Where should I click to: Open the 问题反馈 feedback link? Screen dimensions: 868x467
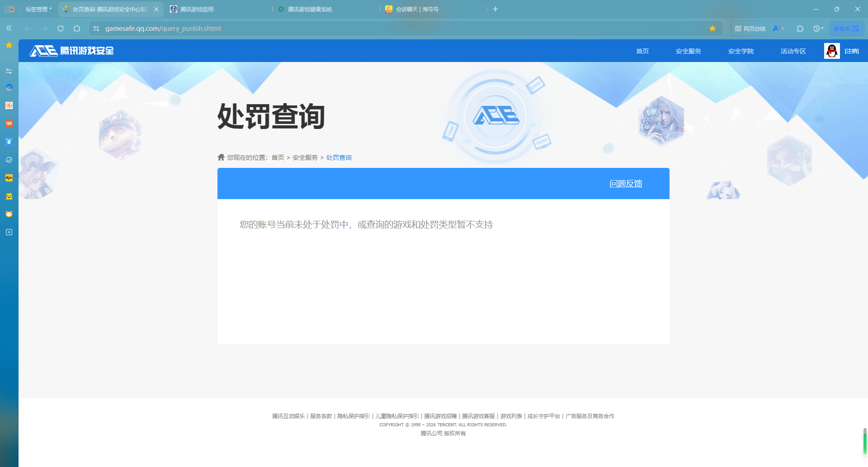pos(626,183)
